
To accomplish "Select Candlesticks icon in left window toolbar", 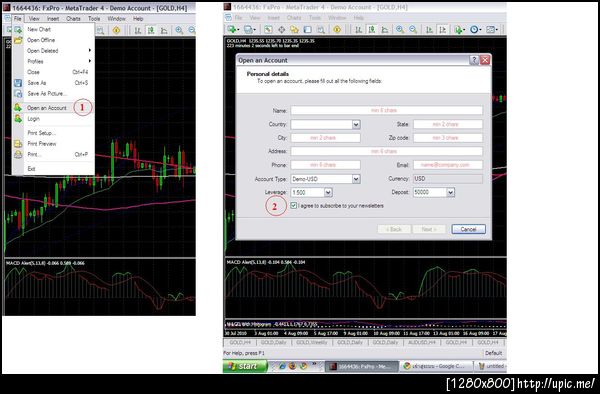I will coord(151,30).
